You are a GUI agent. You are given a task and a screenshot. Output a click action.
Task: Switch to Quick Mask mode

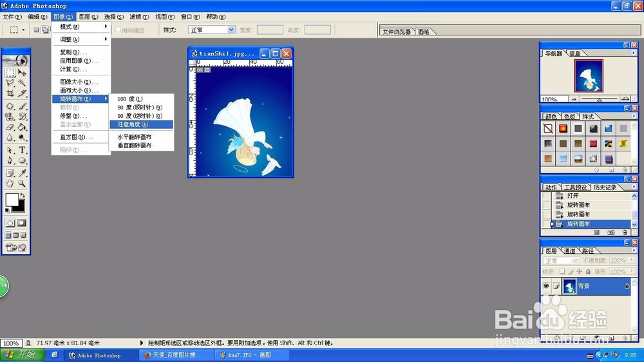coord(22,223)
